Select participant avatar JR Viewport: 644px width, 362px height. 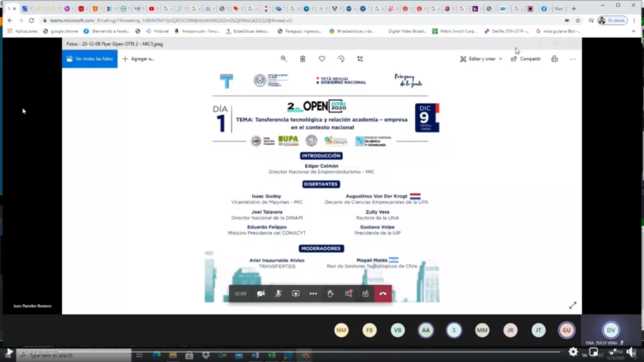tap(510, 330)
